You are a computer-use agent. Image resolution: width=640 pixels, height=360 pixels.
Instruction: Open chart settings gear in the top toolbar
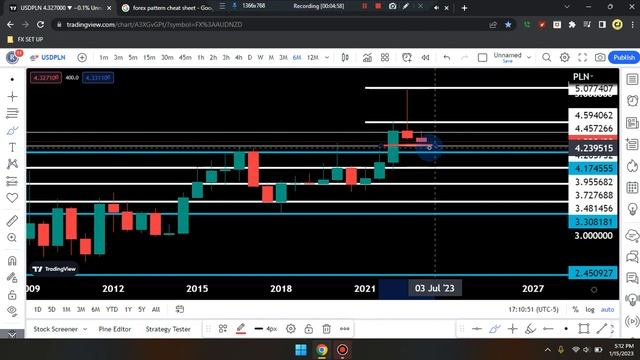pos(564,58)
